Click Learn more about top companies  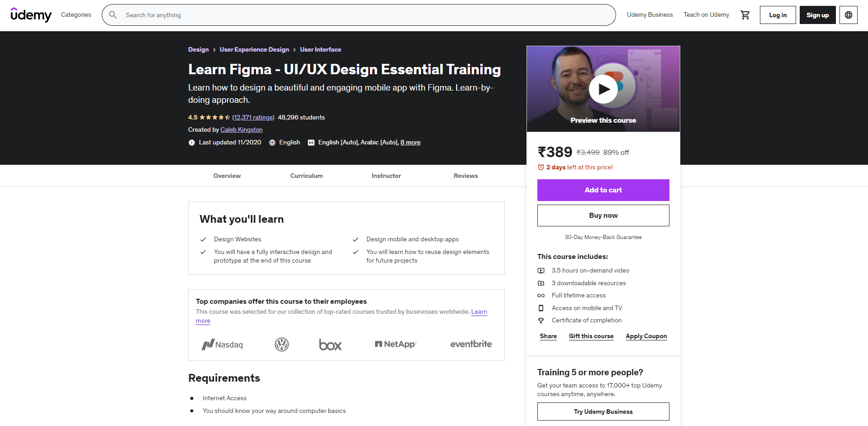click(479, 312)
